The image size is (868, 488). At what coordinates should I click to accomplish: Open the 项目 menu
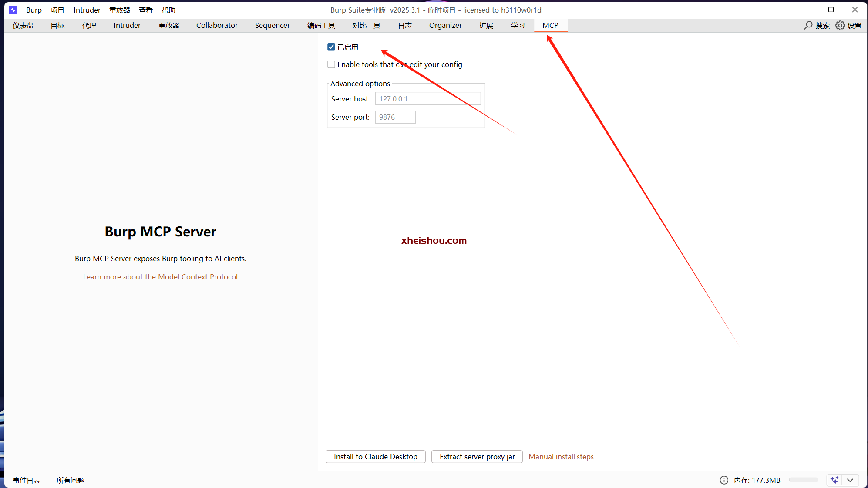click(x=57, y=10)
